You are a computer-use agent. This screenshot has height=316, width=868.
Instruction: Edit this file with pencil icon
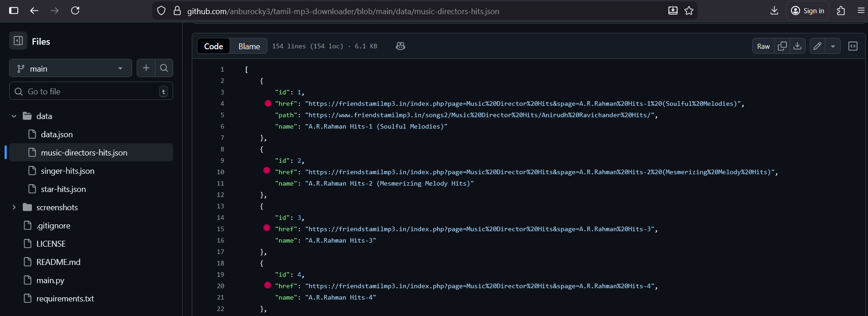coord(817,46)
